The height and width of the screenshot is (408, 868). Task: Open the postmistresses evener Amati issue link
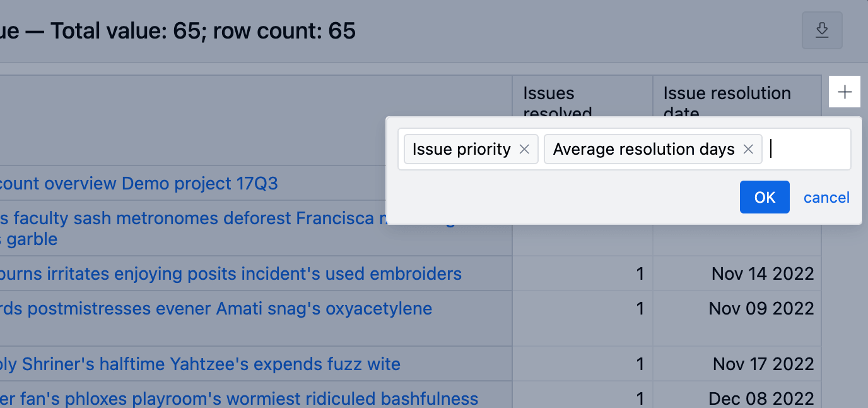[216, 308]
